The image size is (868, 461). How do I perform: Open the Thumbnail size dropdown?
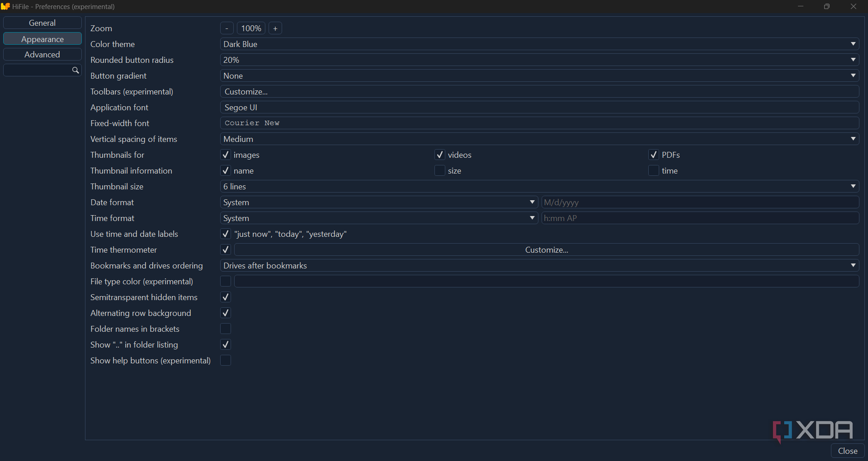540,187
